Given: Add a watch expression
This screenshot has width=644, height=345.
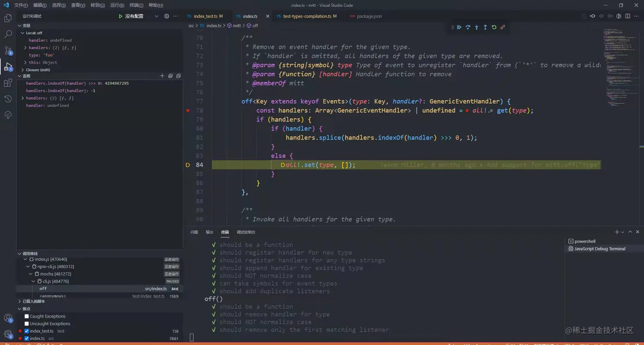Looking at the screenshot, I should click(x=162, y=76).
